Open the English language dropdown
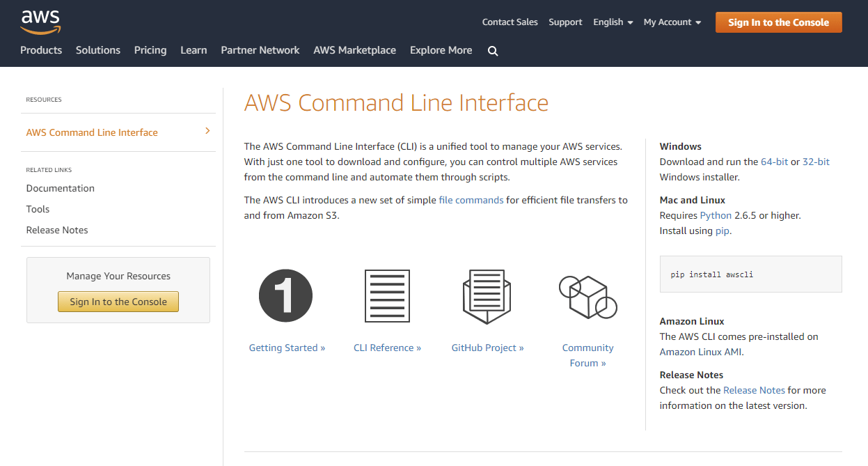Viewport: 868px width, 466px height. (613, 22)
